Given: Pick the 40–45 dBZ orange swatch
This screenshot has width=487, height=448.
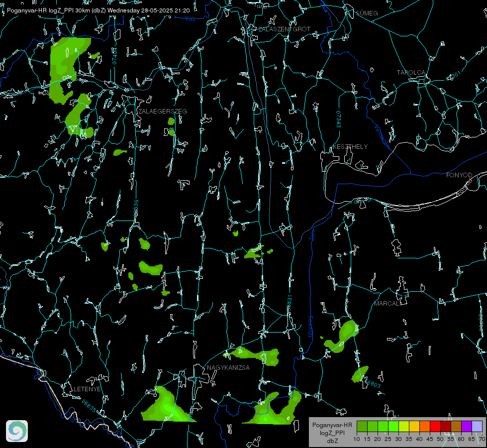Looking at the screenshot, I should [425, 426].
